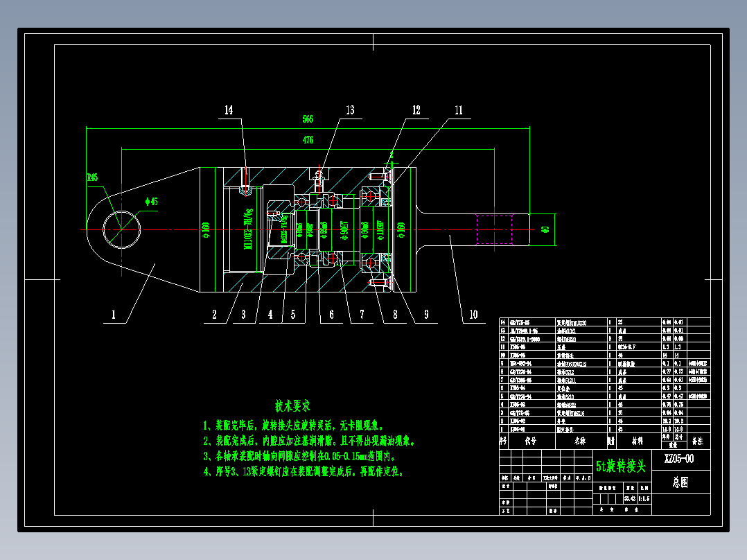
Task: Click part number 7 callout label
Action: tap(362, 315)
